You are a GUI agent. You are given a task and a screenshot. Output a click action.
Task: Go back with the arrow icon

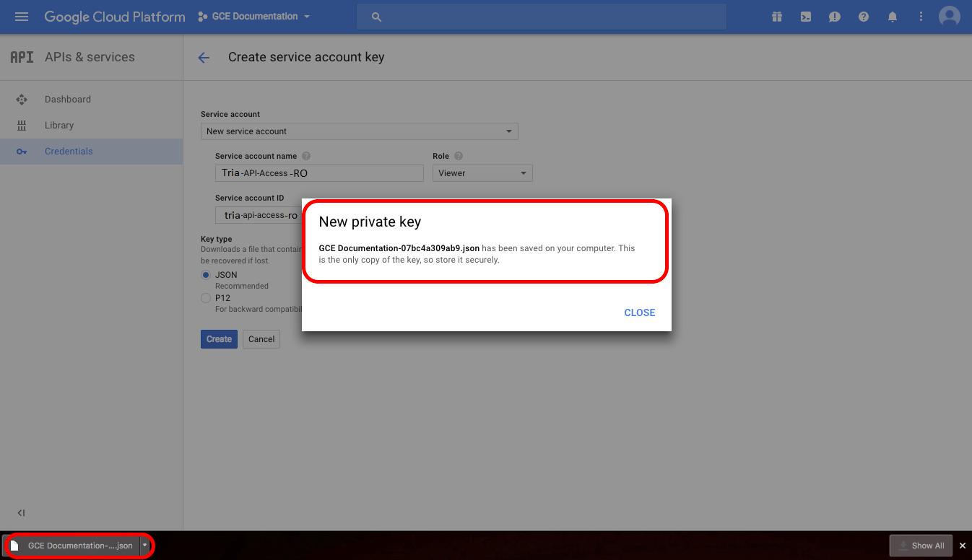pyautogui.click(x=204, y=58)
